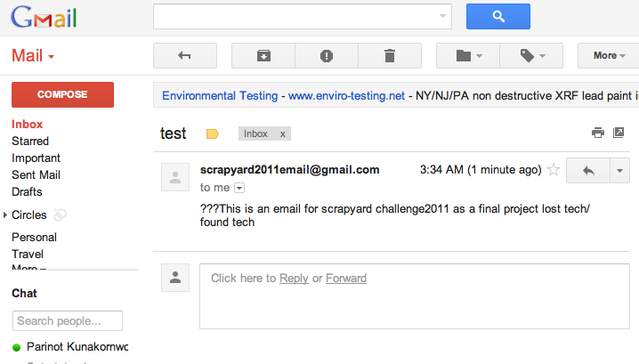Remove the Inbox label with x
Screen dimensions: 639x364
(x=282, y=134)
